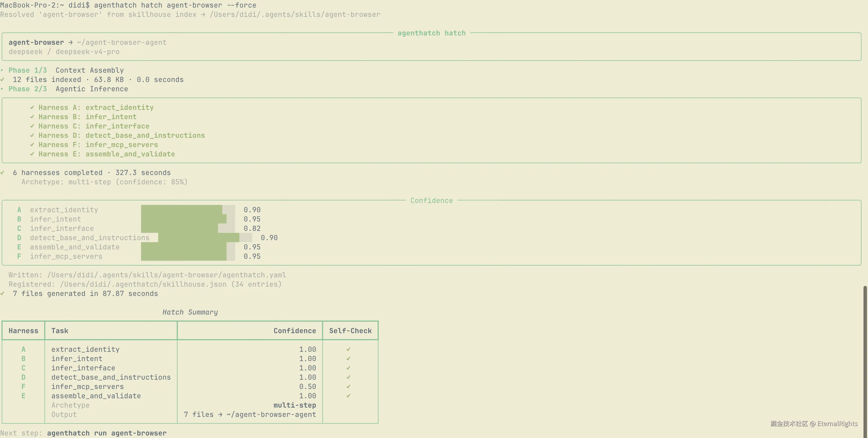Click the '7 files → ~/agent-browser-agent' output cell

[x=250, y=415]
